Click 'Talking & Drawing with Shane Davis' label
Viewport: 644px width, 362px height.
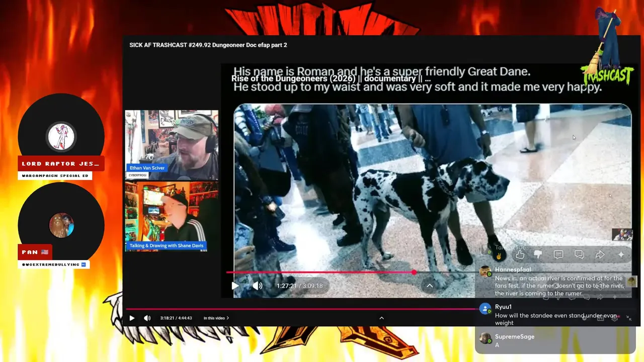(x=166, y=246)
